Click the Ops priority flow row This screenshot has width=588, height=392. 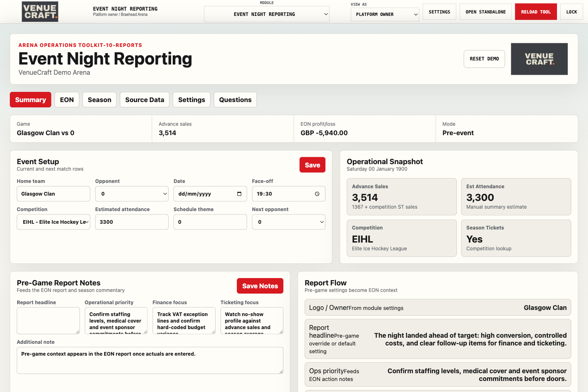[x=438, y=374]
